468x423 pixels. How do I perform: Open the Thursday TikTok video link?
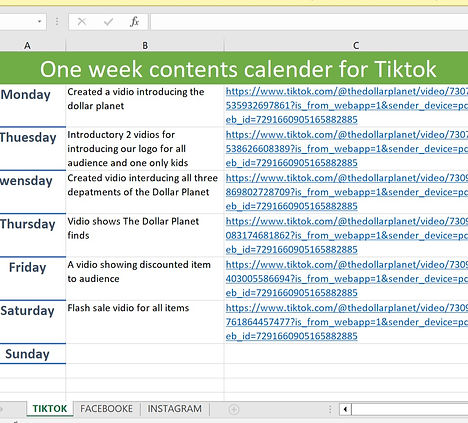[x=347, y=235]
